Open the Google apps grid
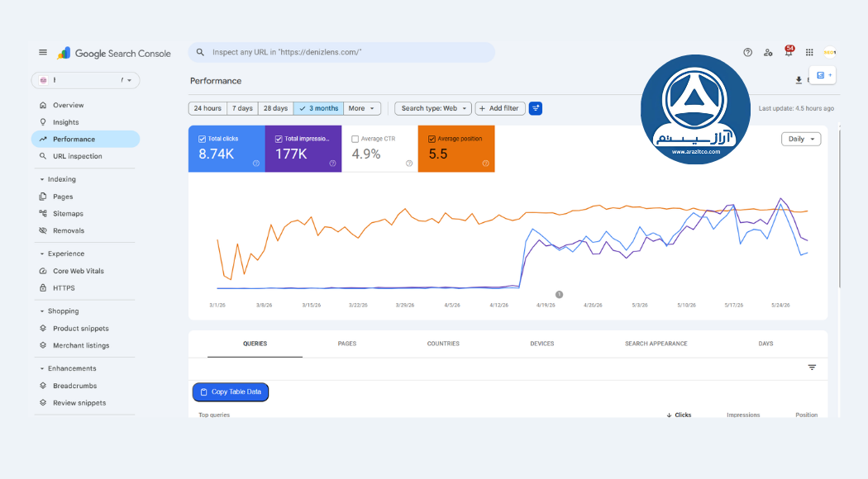Image resolution: width=868 pixels, height=479 pixels. [x=809, y=53]
